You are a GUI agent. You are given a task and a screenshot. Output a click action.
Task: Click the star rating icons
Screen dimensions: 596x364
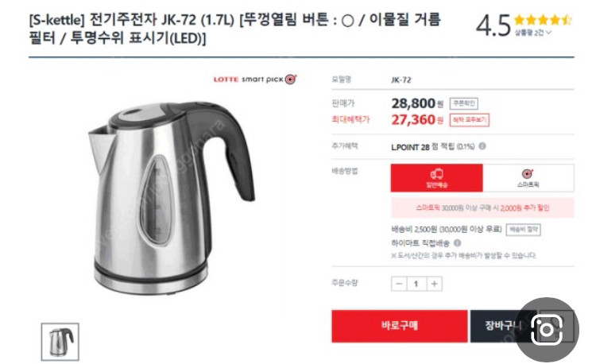(x=543, y=19)
